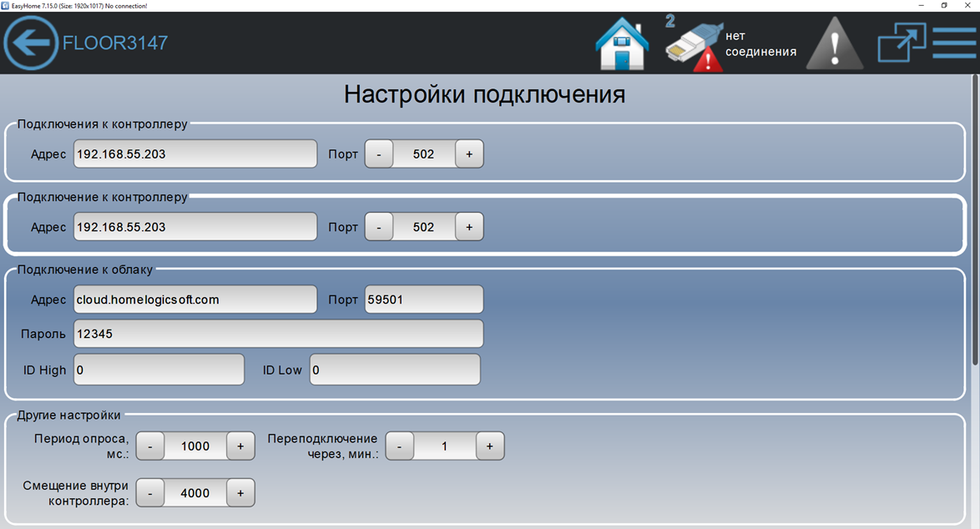Click the vertical scrollbar on the right

(974, 219)
